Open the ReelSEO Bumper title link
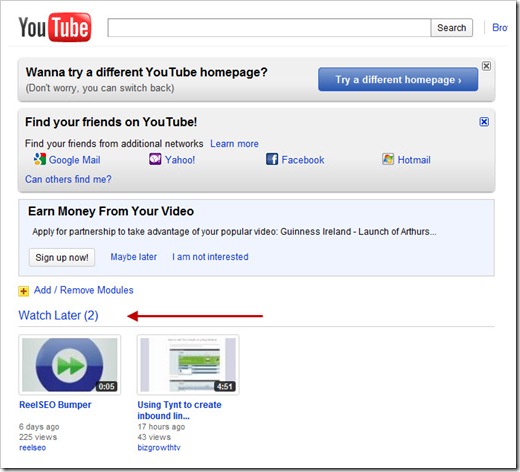 click(55, 405)
